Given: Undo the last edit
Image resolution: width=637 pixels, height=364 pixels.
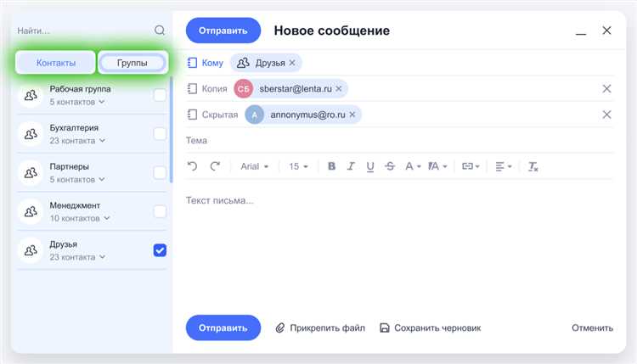Looking at the screenshot, I should pyautogui.click(x=192, y=166).
